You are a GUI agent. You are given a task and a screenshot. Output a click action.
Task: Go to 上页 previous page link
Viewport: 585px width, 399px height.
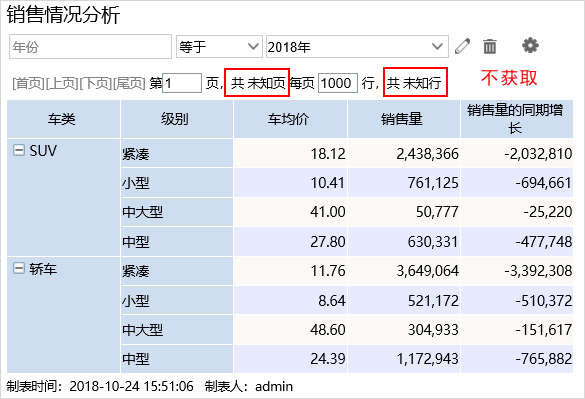[62, 83]
